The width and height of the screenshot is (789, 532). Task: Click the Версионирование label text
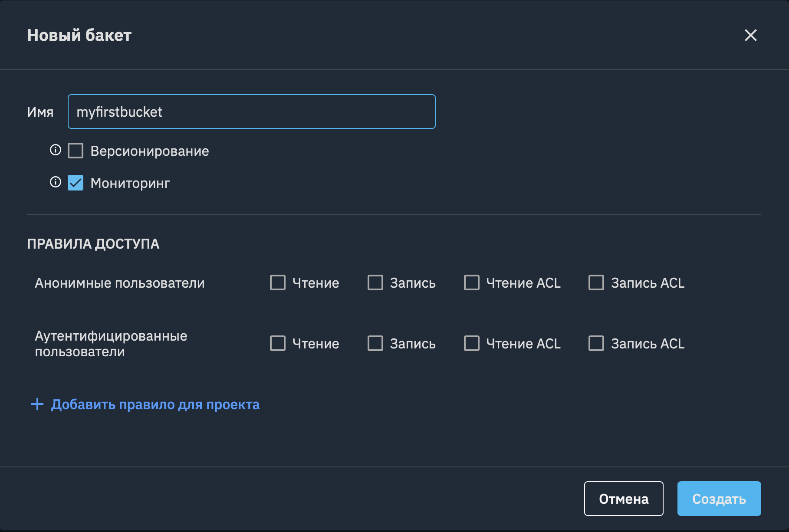tap(150, 151)
